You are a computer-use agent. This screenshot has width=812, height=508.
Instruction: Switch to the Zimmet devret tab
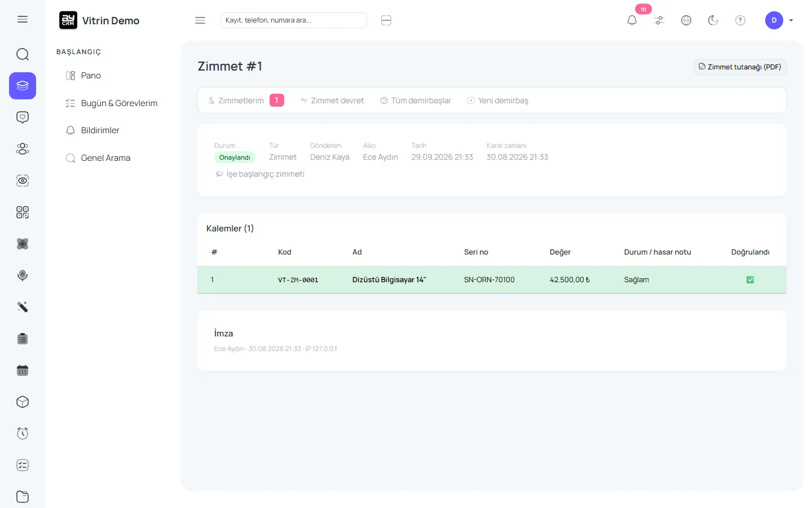pos(332,100)
